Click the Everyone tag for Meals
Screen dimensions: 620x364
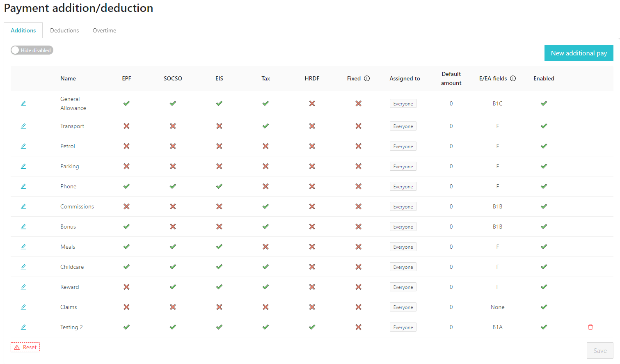(x=403, y=247)
